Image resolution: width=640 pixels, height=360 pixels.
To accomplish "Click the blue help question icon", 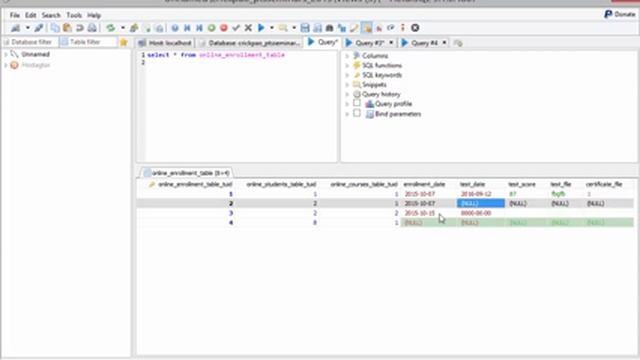I will (x=175, y=28).
